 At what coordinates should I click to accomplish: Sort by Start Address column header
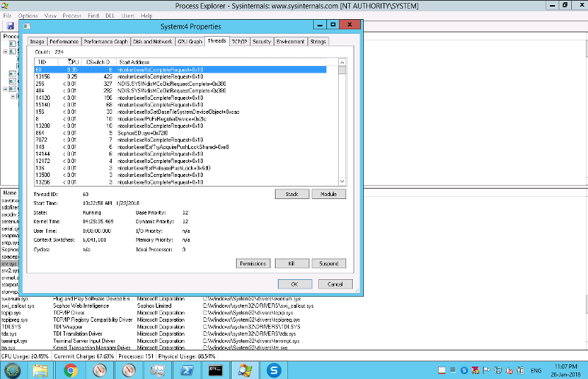coord(221,62)
